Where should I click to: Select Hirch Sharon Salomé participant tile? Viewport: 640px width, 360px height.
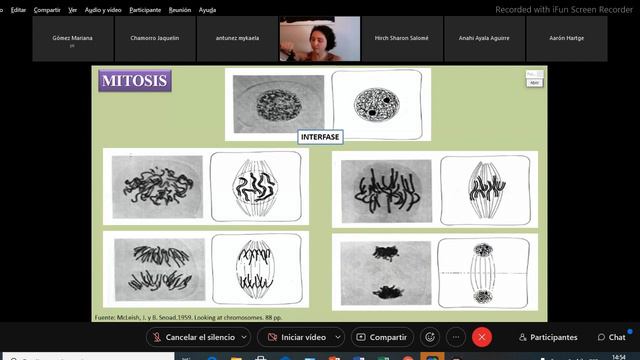coord(402,39)
